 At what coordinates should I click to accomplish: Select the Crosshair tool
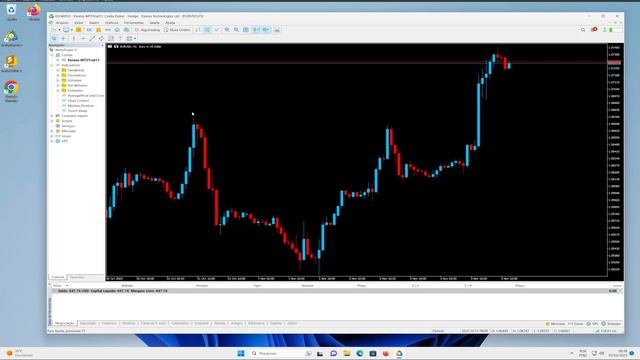tap(63, 38)
